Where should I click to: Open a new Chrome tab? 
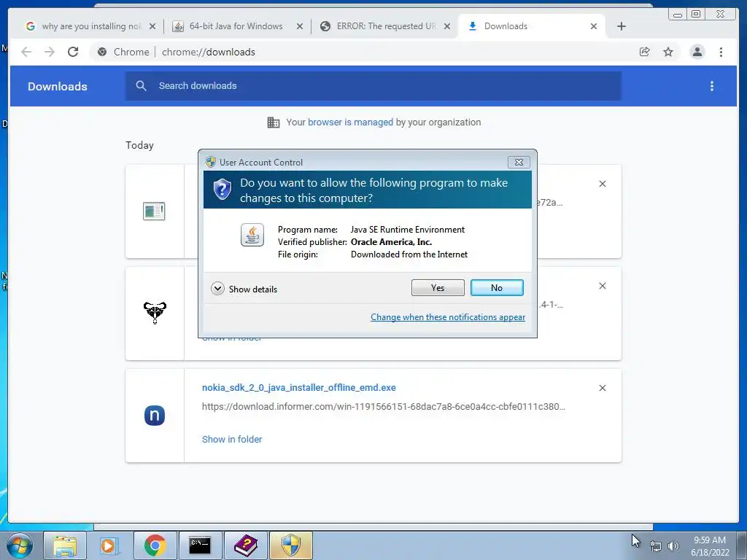[x=622, y=26]
